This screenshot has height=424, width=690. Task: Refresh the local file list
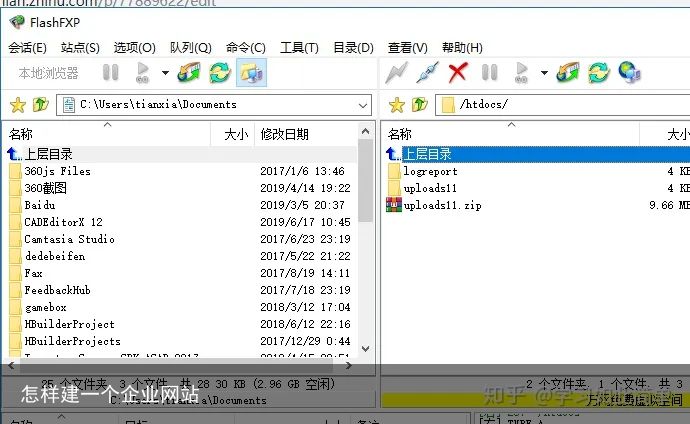point(220,73)
